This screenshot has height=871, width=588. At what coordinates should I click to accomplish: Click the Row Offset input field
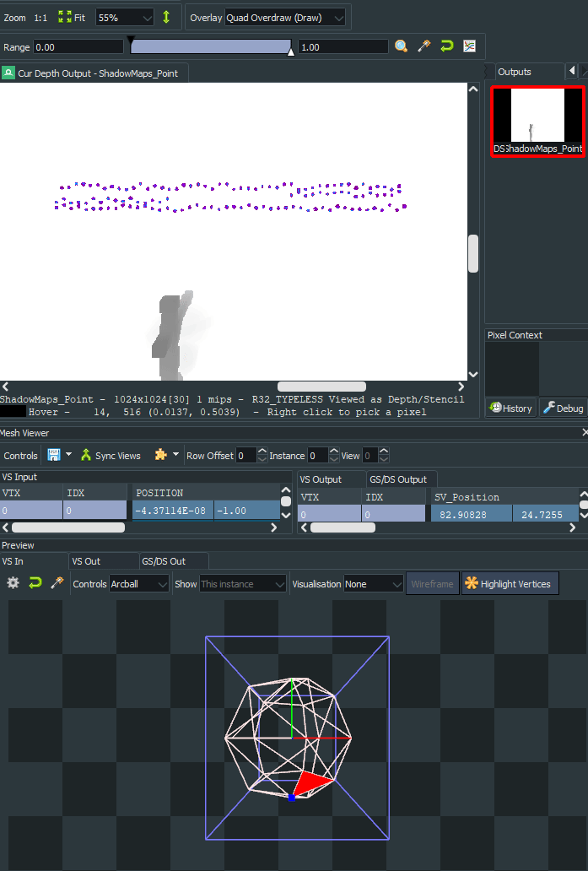tap(246, 456)
